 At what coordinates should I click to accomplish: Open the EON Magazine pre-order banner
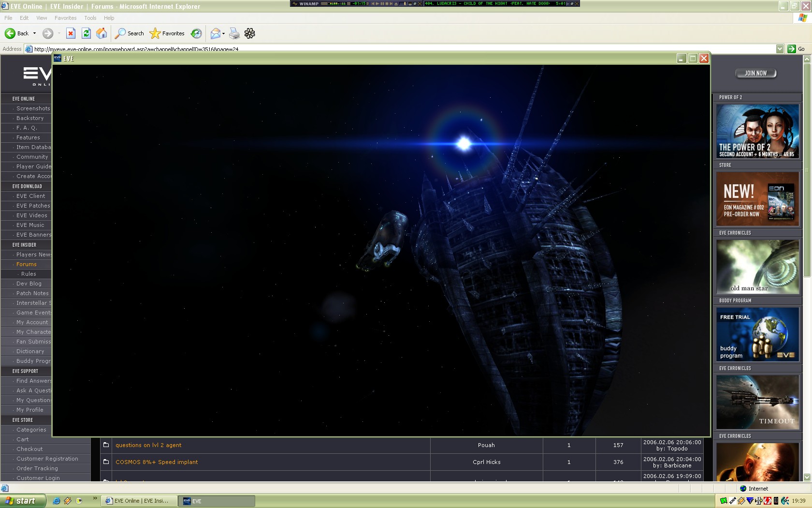(757, 199)
